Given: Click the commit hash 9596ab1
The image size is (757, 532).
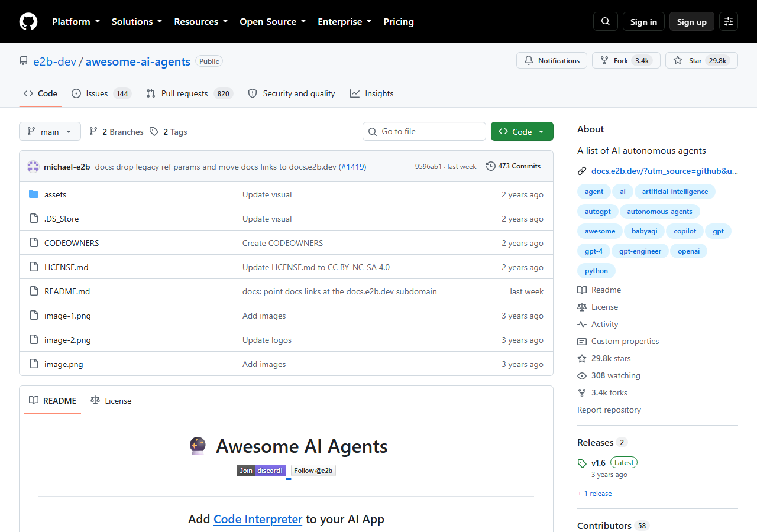Looking at the screenshot, I should pos(428,167).
